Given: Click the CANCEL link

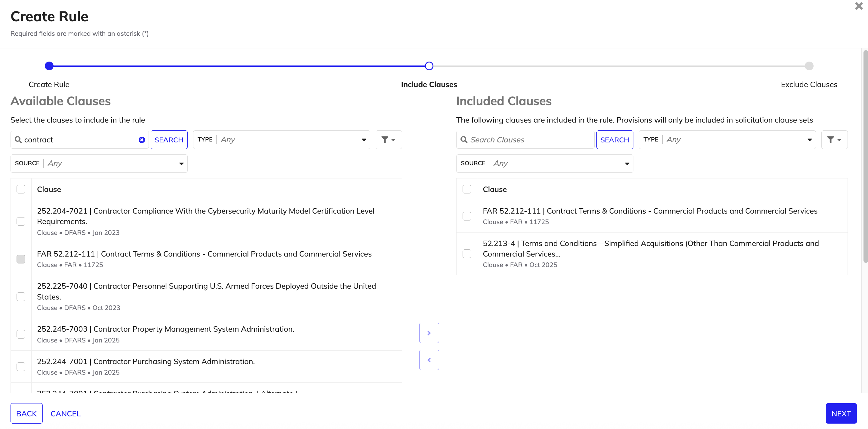Looking at the screenshot, I should pos(66,413).
